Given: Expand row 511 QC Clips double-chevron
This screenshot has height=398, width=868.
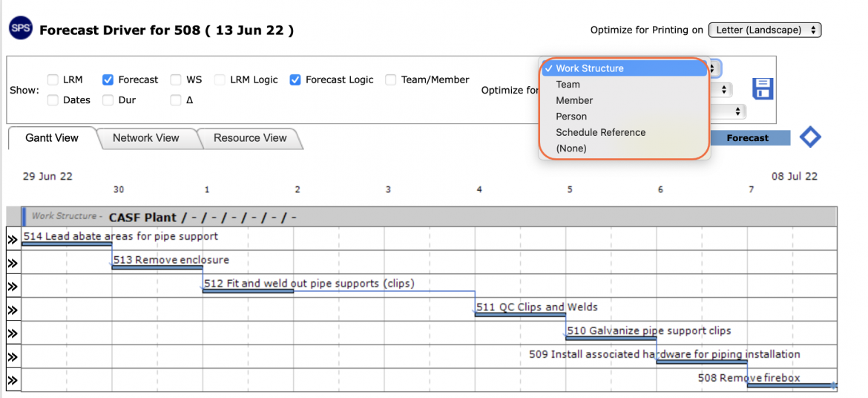Looking at the screenshot, I should pos(12,310).
